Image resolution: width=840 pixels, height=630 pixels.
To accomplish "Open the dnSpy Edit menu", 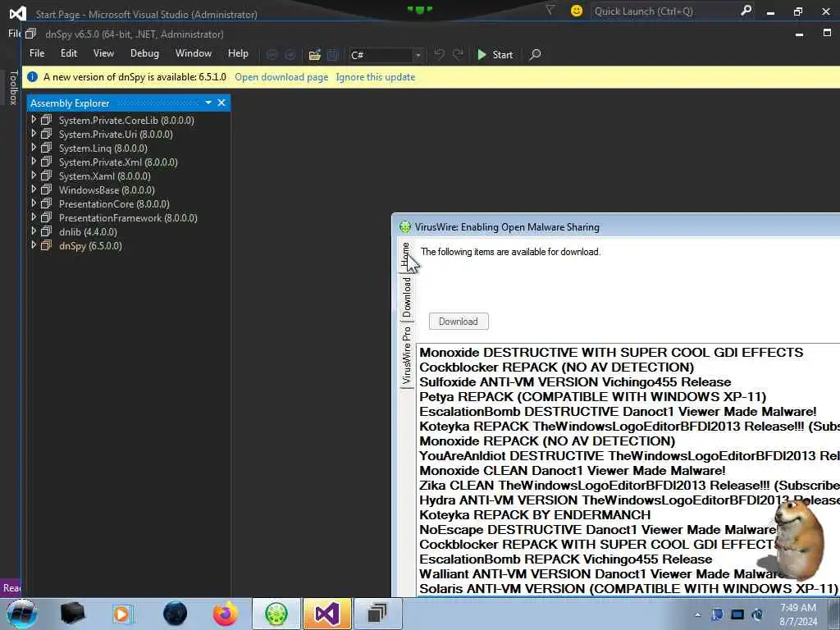I will coord(69,53).
